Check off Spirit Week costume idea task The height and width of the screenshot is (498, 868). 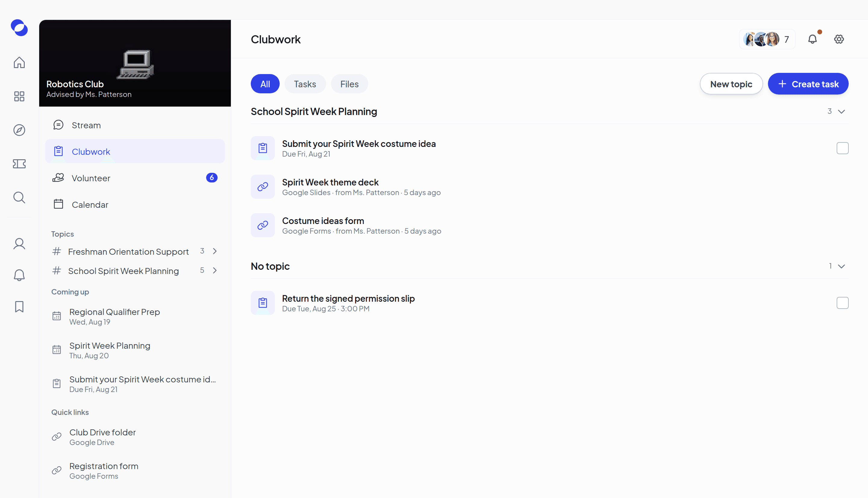point(842,148)
